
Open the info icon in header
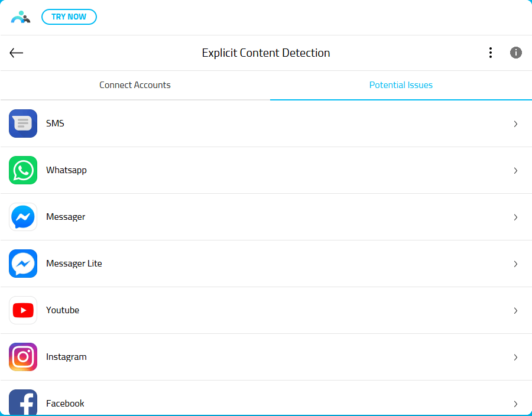516,53
